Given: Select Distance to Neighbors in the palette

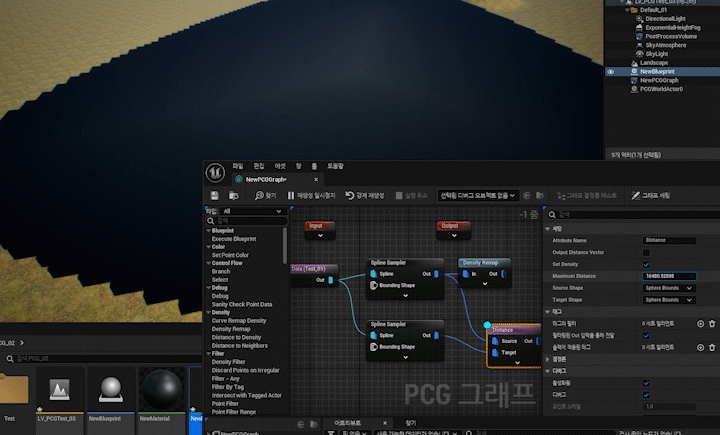Looking at the screenshot, I should click(240, 345).
